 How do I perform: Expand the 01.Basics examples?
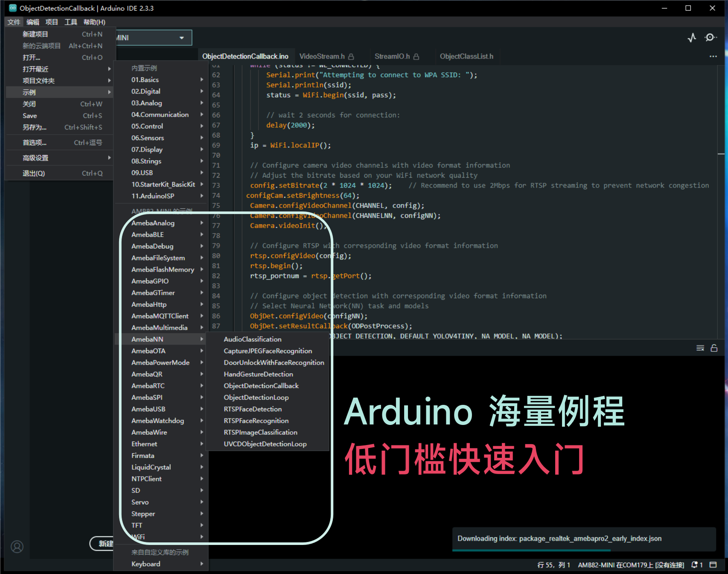point(161,80)
